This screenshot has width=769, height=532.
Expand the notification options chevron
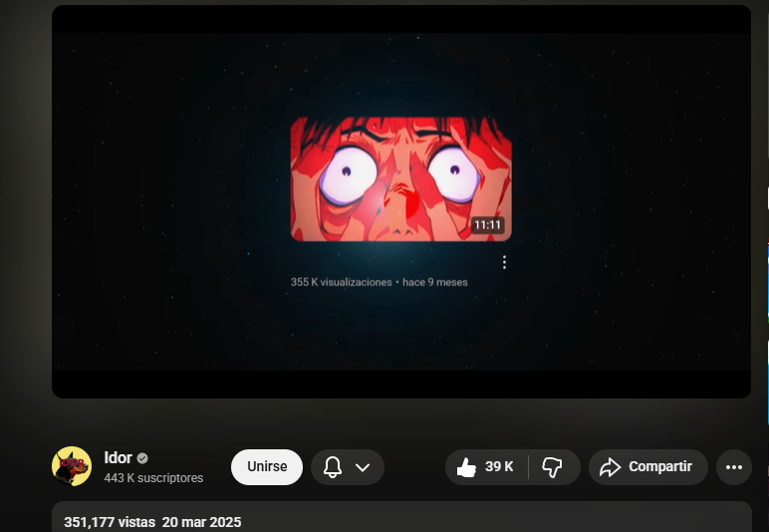pos(363,467)
